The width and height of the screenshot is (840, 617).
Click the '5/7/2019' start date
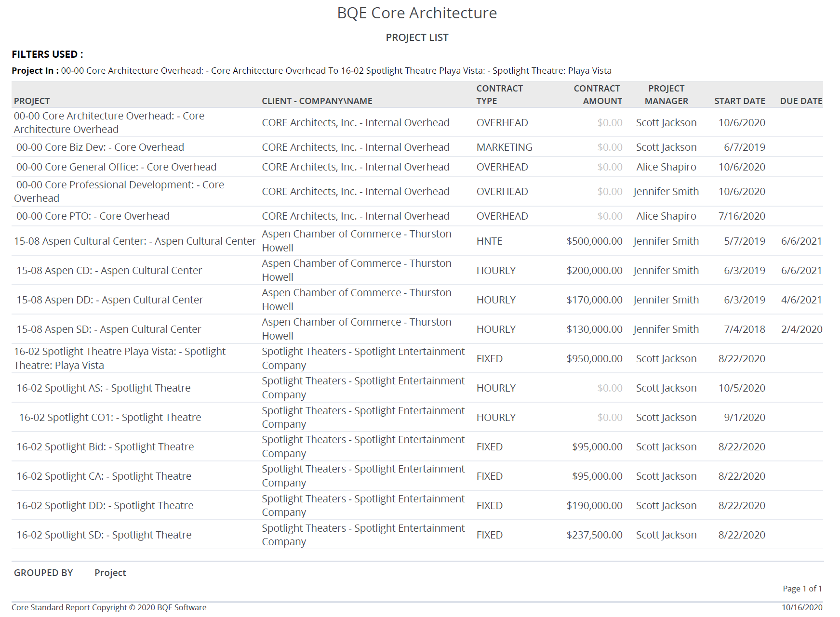[x=745, y=241]
